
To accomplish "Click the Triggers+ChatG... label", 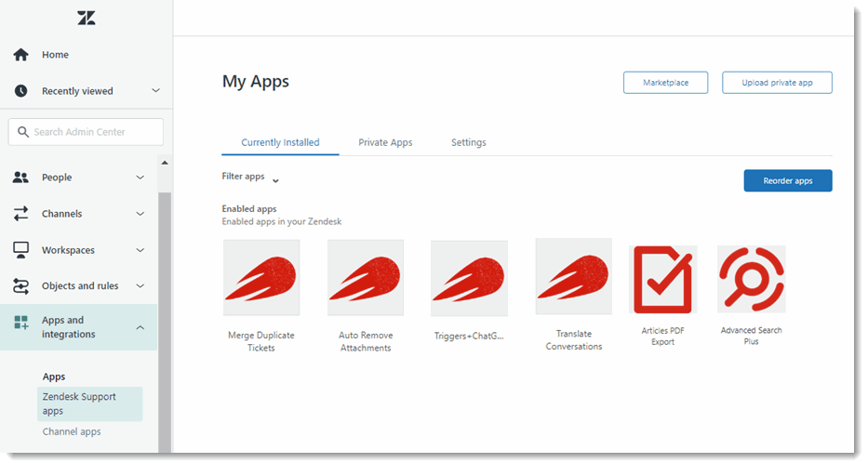I will pyautogui.click(x=469, y=336).
